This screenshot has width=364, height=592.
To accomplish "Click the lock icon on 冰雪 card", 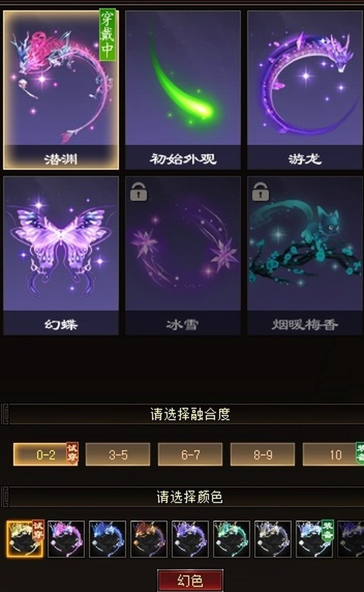I will coord(138,191).
